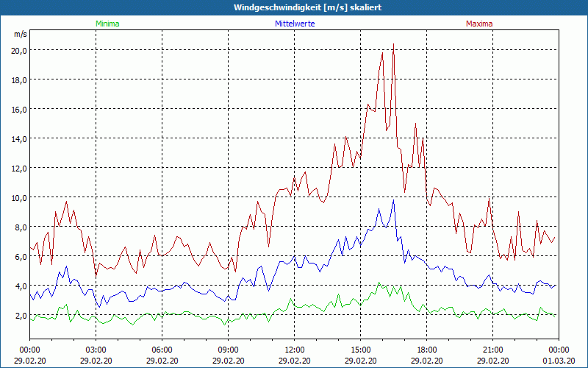
Task: Click the 15:00 time marker
Action: click(x=360, y=350)
